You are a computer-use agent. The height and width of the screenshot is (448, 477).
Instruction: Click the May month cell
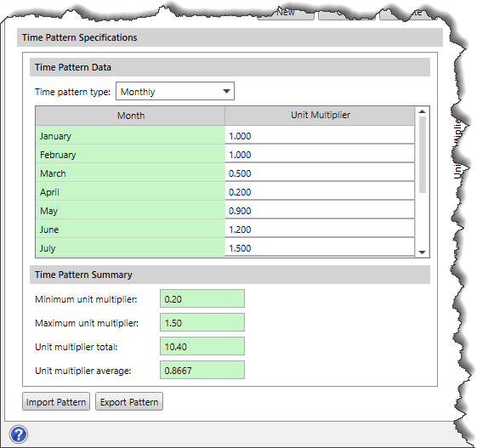click(130, 211)
